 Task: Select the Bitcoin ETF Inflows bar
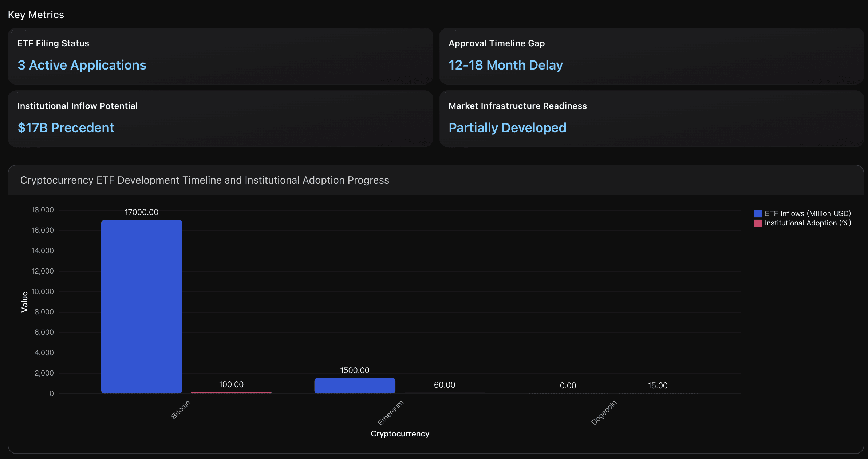click(142, 306)
